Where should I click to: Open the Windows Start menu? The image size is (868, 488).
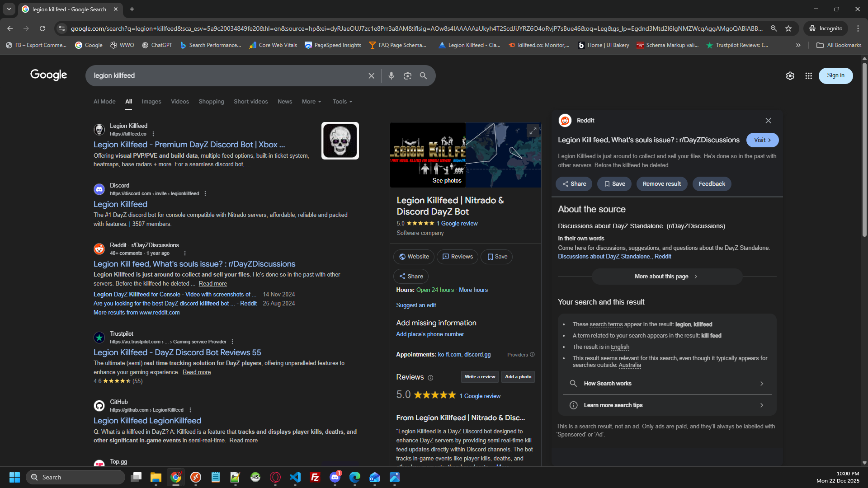(14, 477)
